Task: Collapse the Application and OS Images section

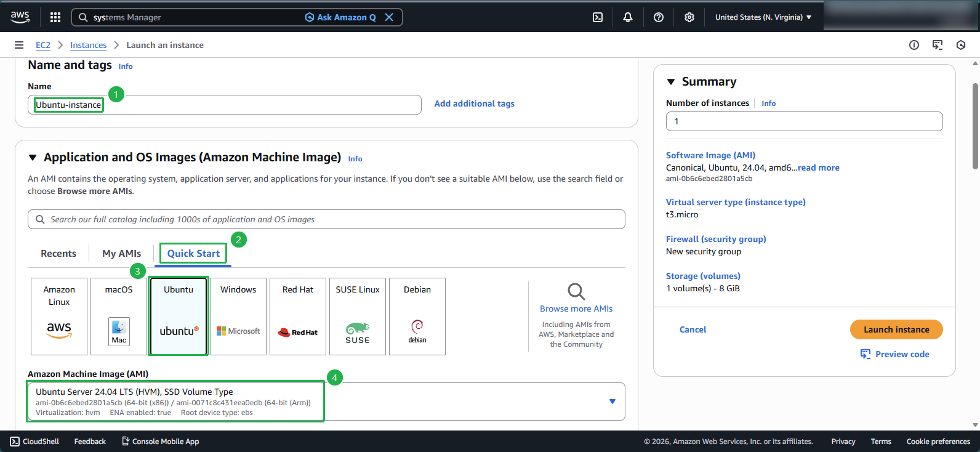Action: 33,158
